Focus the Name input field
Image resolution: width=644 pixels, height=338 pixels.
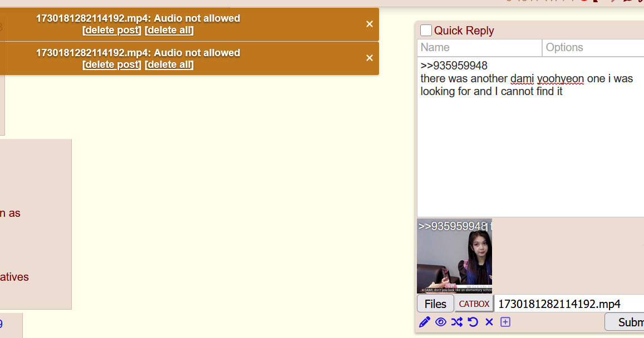[479, 48]
